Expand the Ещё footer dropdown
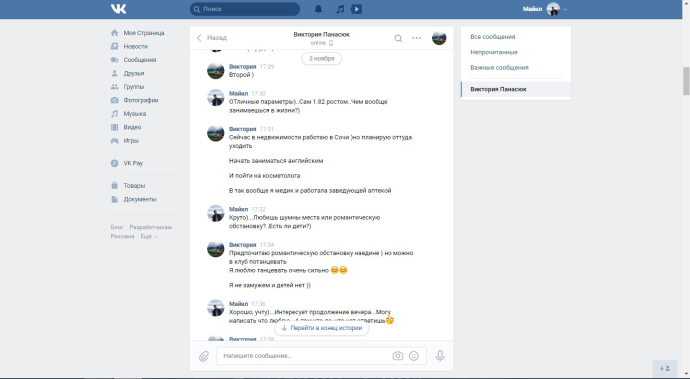Viewport: 690px width, 379px height. pos(149,236)
